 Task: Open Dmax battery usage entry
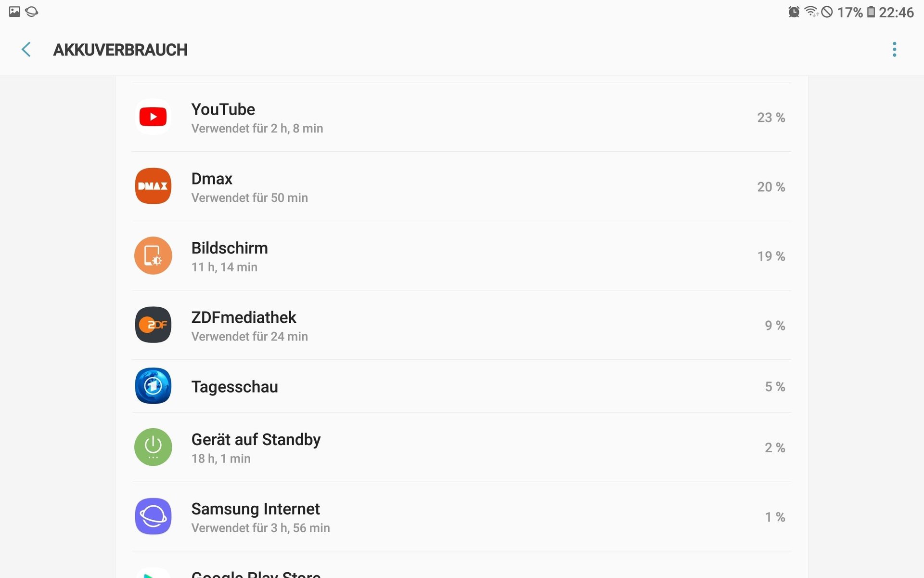click(462, 186)
